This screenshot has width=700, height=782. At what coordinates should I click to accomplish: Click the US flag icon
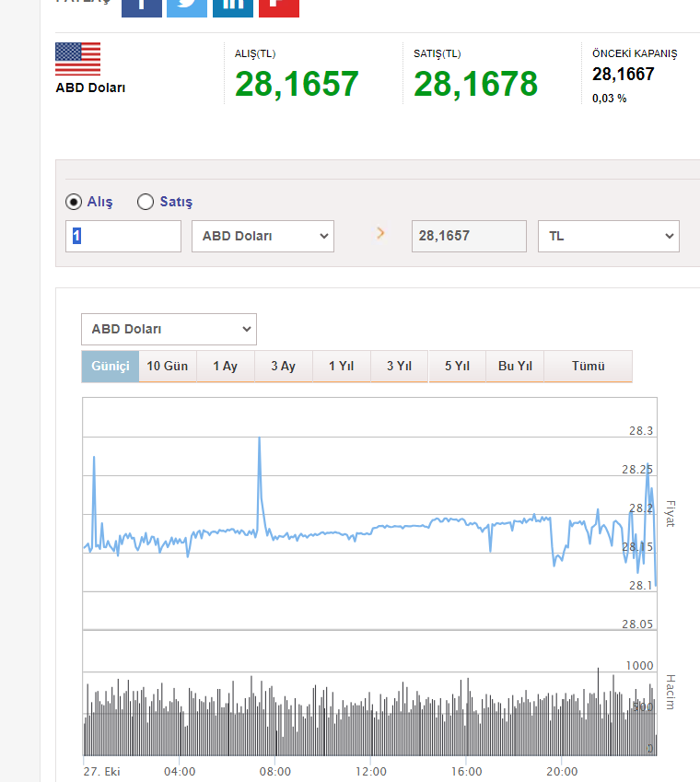click(77, 59)
